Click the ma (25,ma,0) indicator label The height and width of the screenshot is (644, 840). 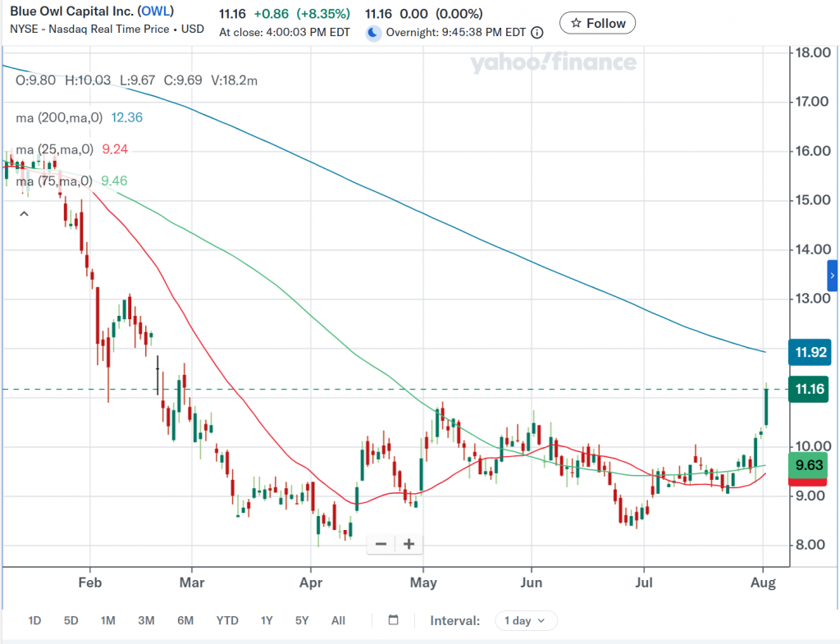pyautogui.click(x=55, y=149)
